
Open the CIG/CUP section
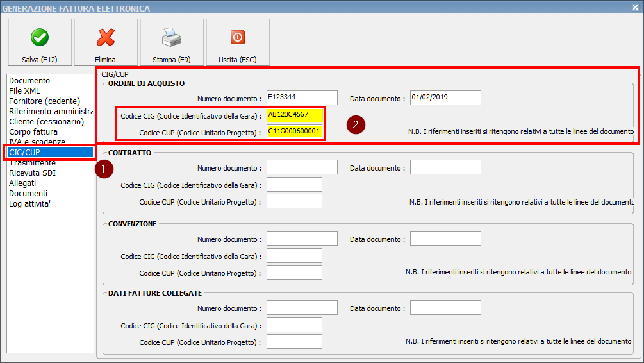pos(26,153)
